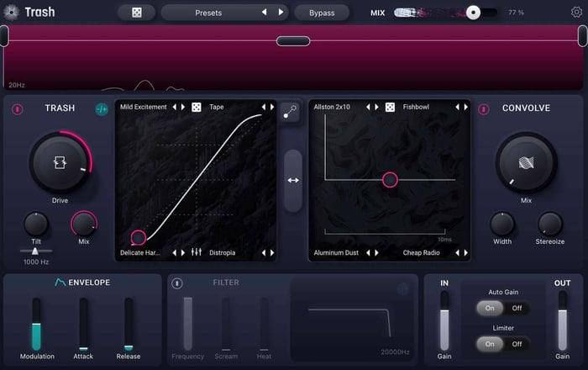Click the Drive knob
This screenshot has height=370, width=588.
[60, 163]
